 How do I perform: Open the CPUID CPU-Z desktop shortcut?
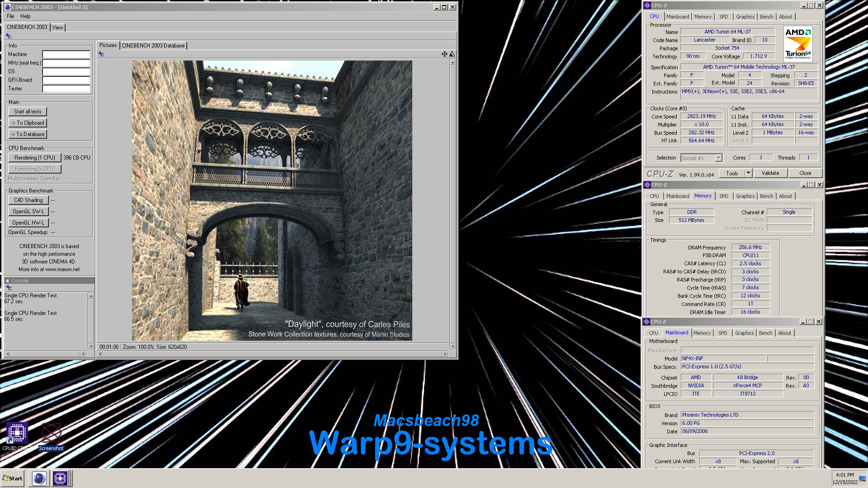pos(17,436)
